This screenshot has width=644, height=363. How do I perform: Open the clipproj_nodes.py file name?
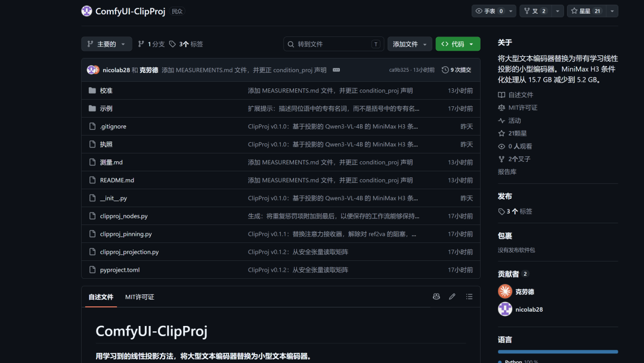[123, 216]
